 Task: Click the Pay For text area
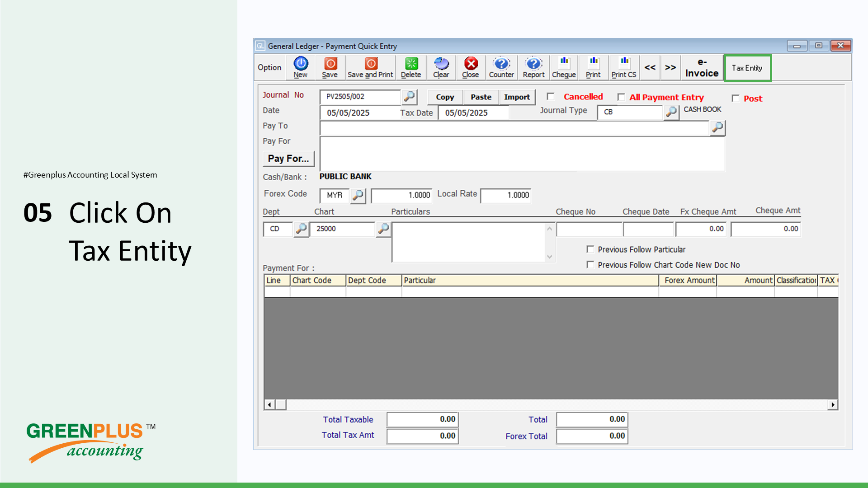pos(522,154)
